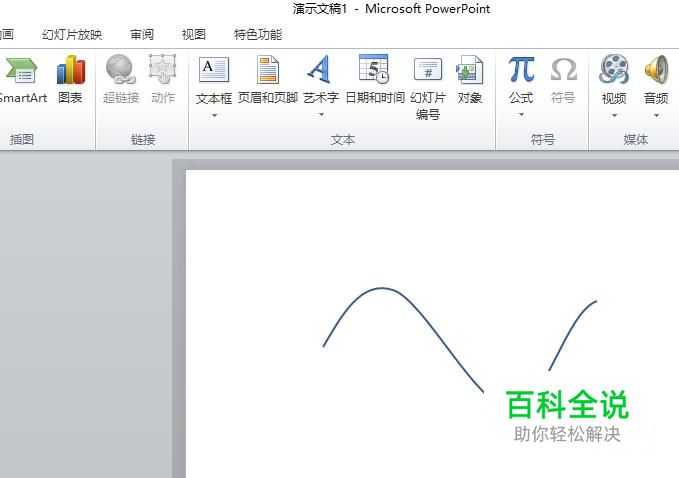
Task: Expand the 音频 dropdown arrow
Action: 656,116
